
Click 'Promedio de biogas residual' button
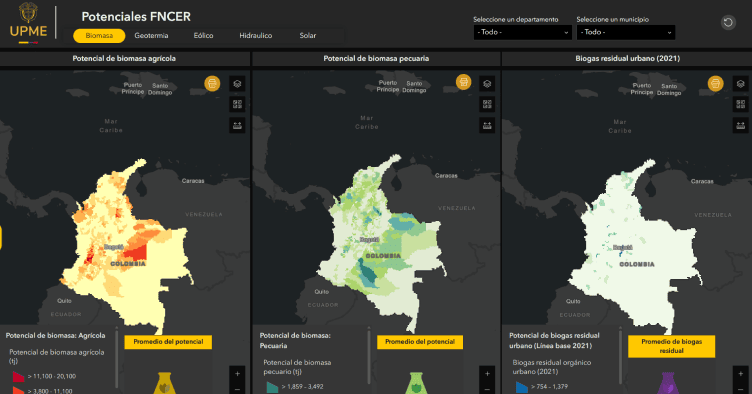(671, 346)
